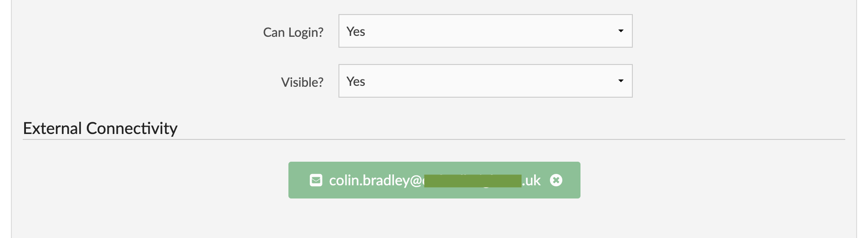Click the ".uk" suffix of the email

coord(531,180)
